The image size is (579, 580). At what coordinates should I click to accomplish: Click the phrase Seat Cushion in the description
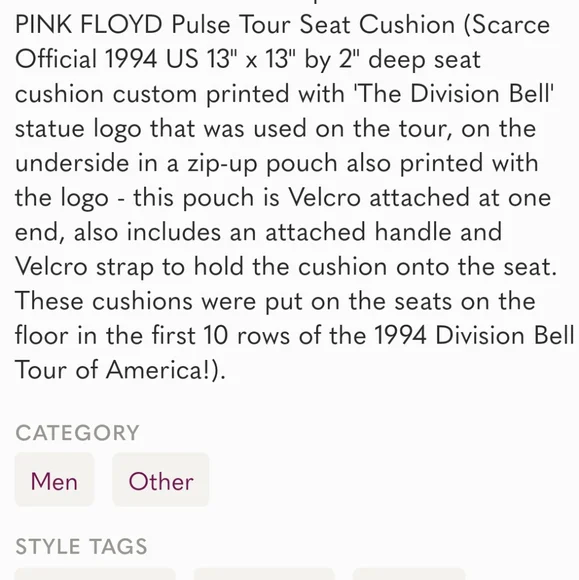coord(377,25)
